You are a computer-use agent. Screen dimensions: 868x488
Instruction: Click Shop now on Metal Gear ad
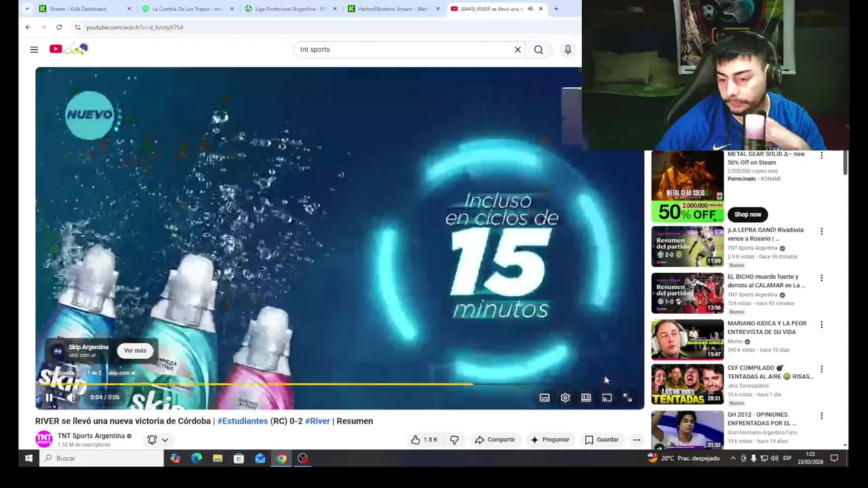tap(747, 214)
